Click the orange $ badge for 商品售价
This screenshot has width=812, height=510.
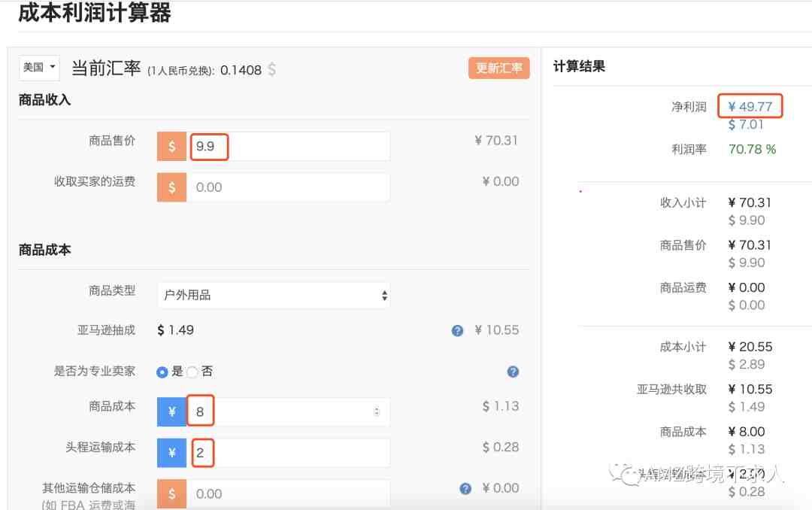coord(171,147)
